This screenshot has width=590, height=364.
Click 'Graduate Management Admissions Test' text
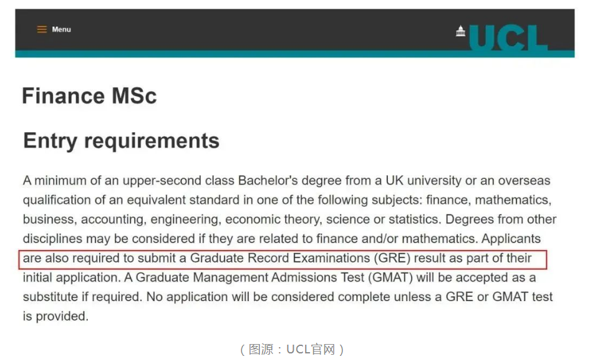pos(250,277)
